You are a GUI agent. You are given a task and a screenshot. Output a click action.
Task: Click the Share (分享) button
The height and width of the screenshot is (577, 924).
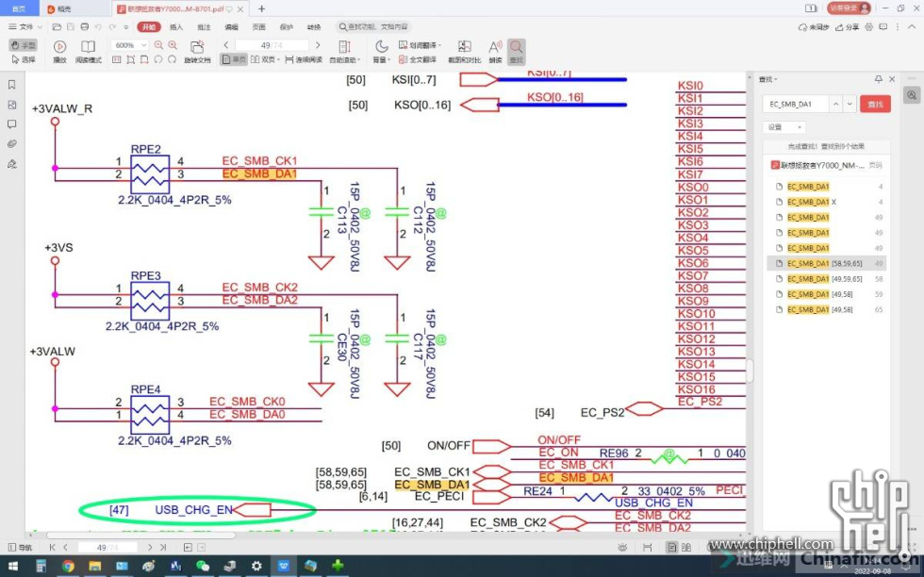tap(847, 26)
